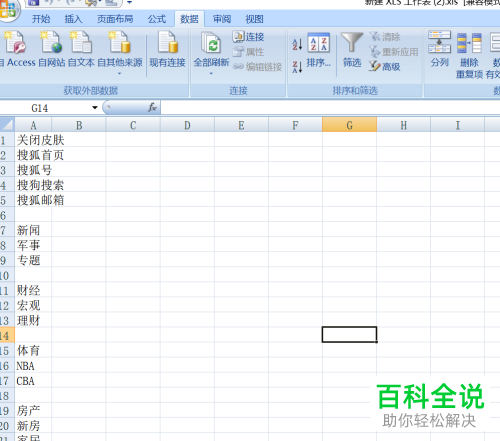Select the cell containing 新房
This screenshot has height=441, width=500.
(33, 426)
